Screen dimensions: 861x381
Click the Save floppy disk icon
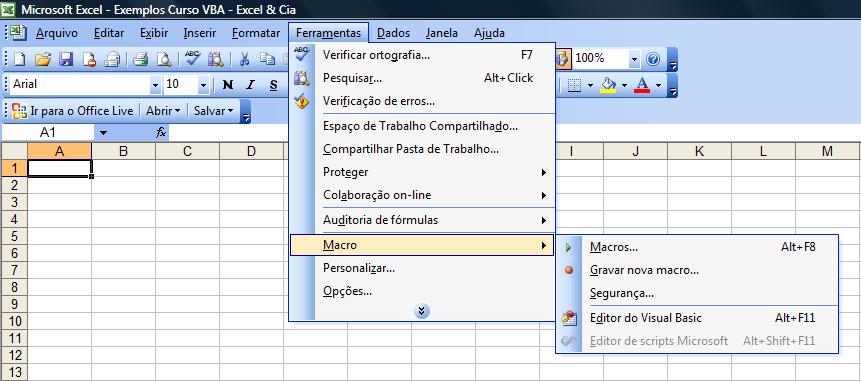coord(66,59)
